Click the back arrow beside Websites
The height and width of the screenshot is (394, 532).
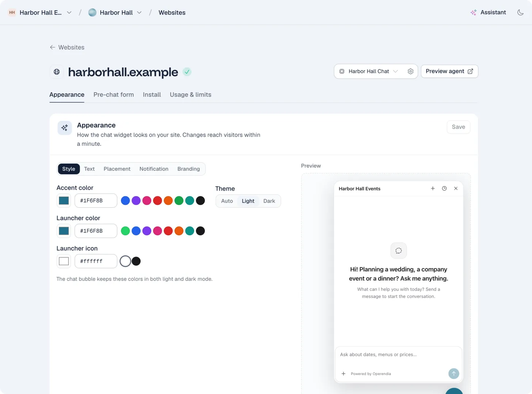pos(52,47)
